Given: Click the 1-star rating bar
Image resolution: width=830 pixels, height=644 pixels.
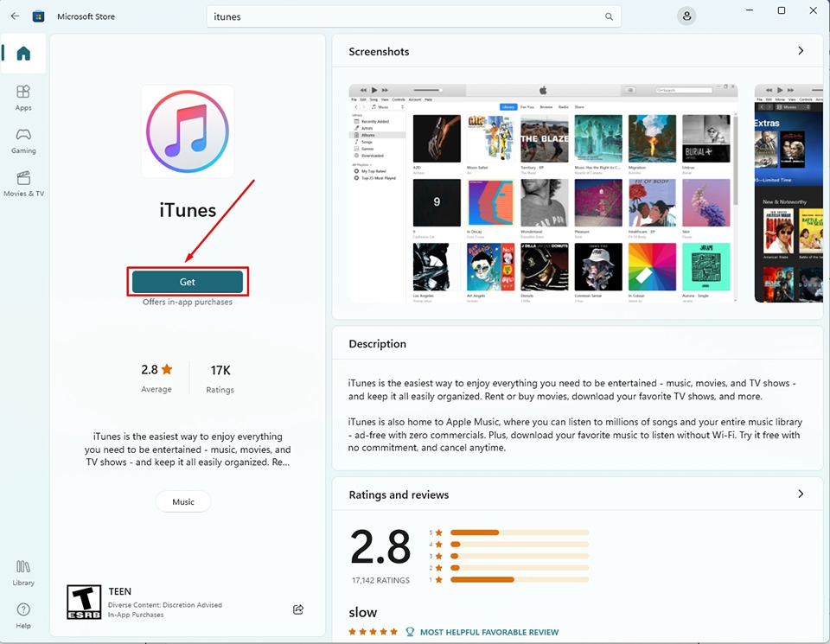Looking at the screenshot, I should coord(520,579).
